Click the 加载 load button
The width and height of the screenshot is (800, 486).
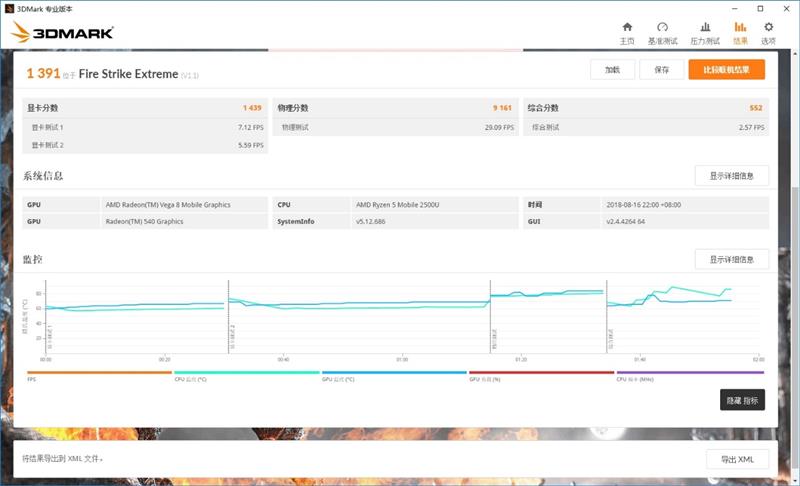coord(612,70)
